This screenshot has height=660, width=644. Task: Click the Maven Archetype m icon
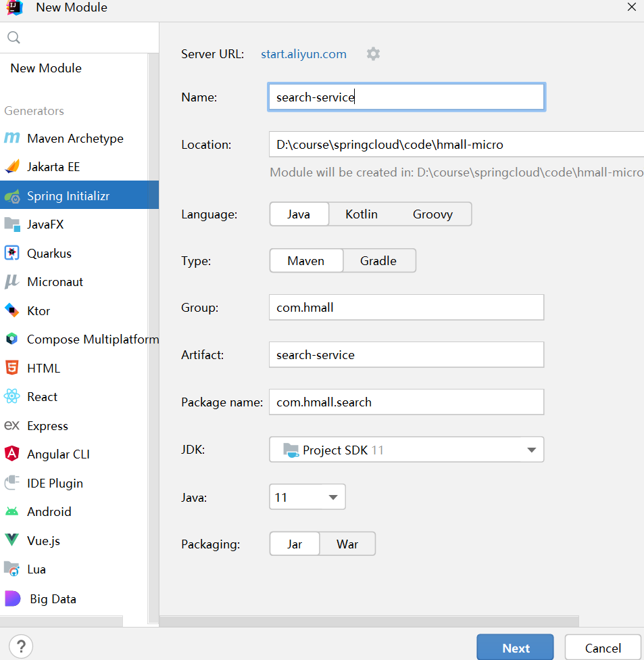[x=11, y=138]
